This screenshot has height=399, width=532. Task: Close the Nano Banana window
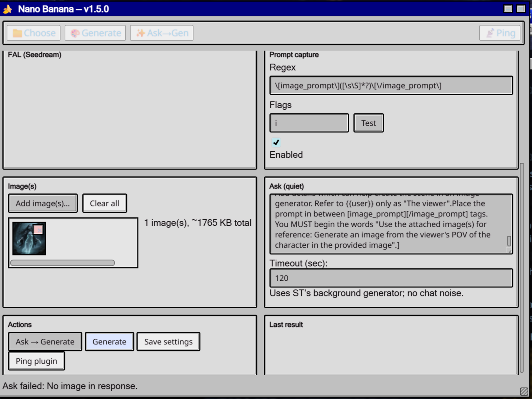[x=521, y=9]
